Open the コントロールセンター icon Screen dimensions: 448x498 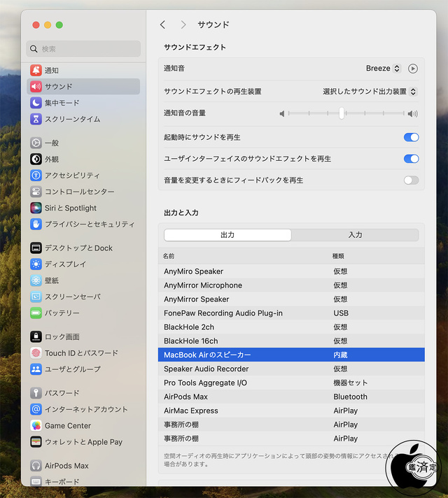[36, 192]
